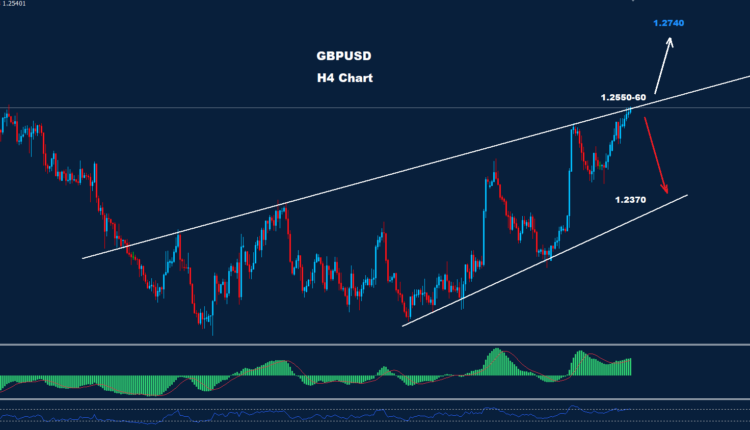Select the 1.2740 target price label

[669, 23]
